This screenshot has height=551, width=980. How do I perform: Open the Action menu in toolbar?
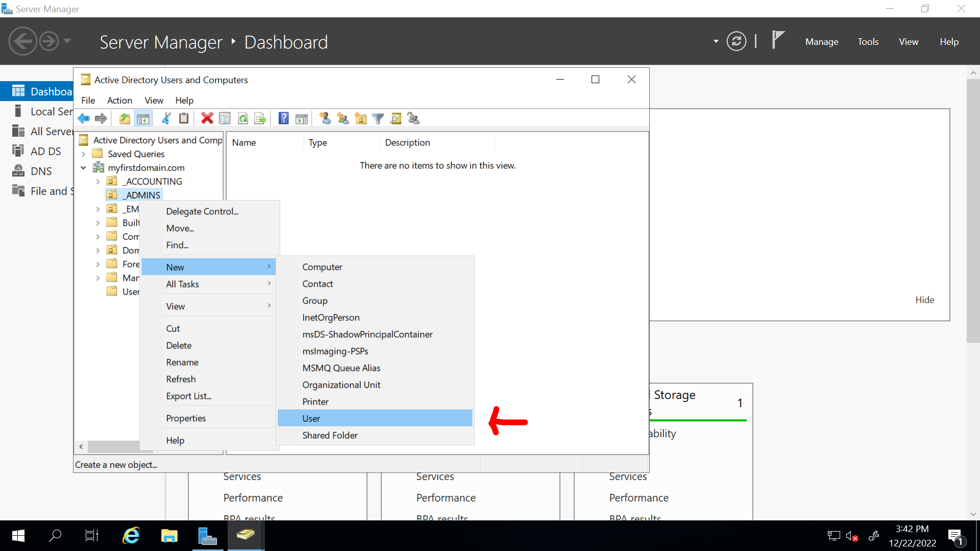[x=119, y=100]
